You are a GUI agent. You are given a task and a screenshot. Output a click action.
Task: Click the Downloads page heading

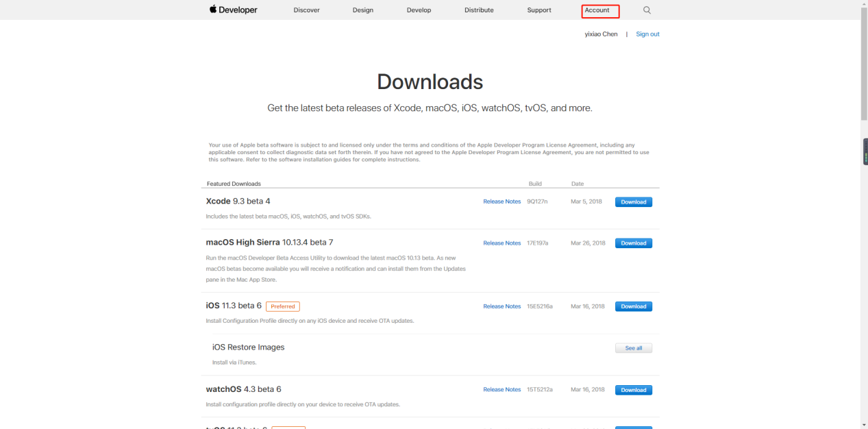[x=430, y=82]
